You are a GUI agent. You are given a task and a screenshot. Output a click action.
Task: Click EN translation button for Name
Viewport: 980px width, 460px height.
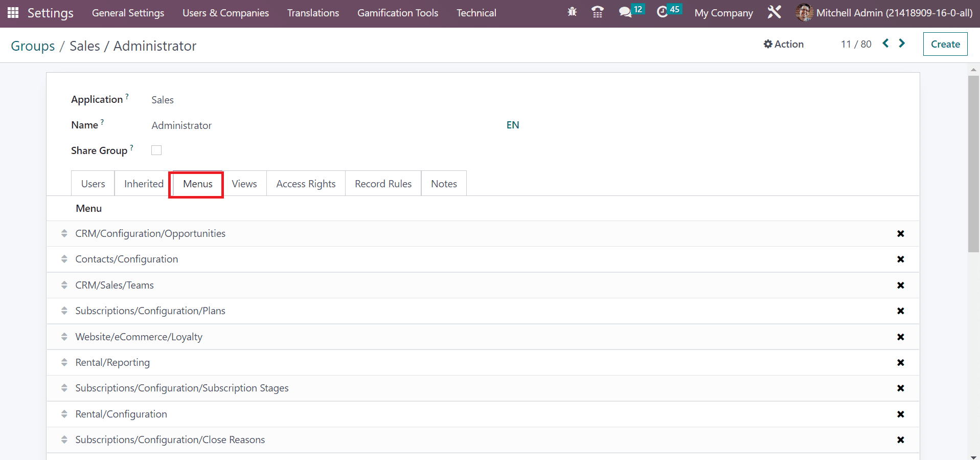coord(513,125)
